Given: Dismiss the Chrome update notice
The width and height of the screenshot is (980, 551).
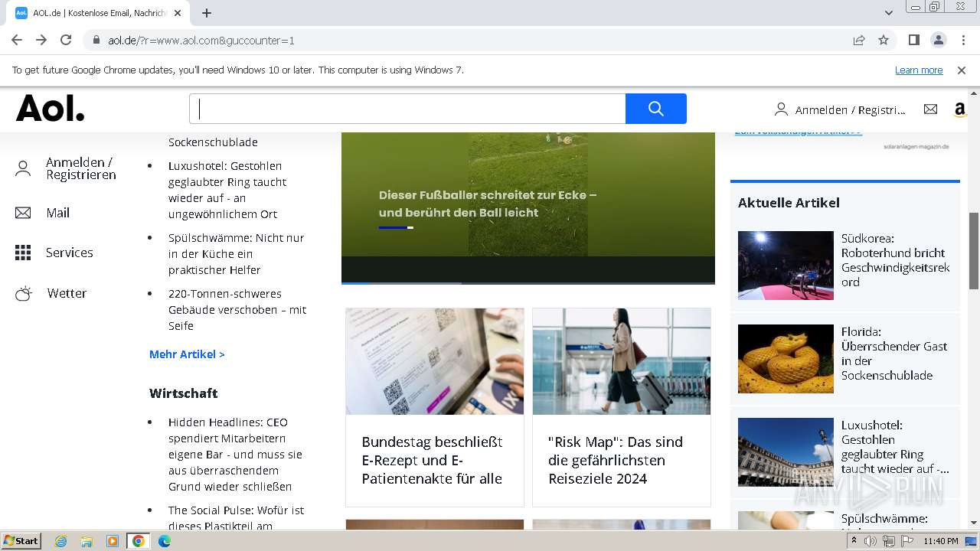Looking at the screenshot, I should pyautogui.click(x=962, y=70).
